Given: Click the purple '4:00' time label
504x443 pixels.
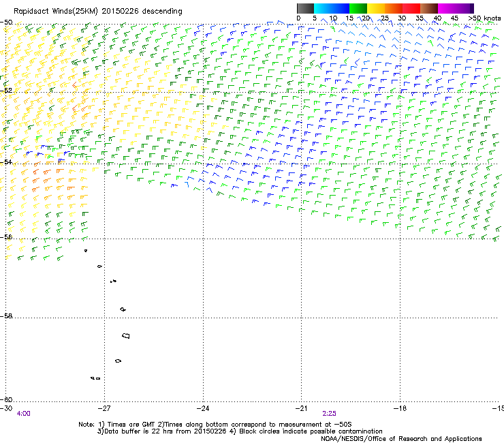Looking at the screenshot, I should 23,414.
